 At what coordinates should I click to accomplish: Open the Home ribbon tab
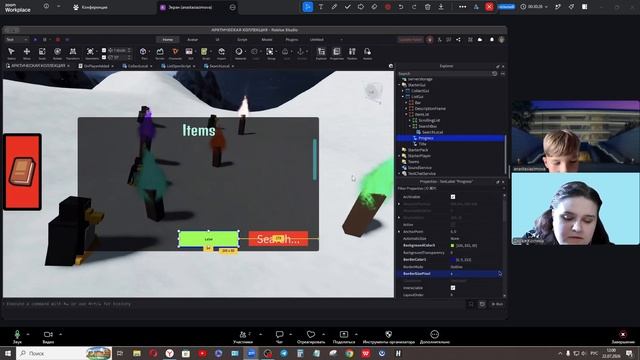coord(168,40)
